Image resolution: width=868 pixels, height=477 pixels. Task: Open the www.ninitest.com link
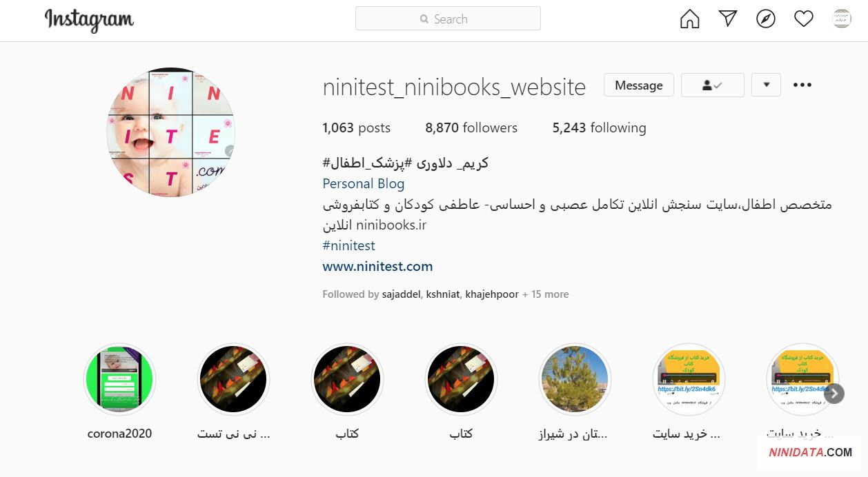(x=377, y=266)
